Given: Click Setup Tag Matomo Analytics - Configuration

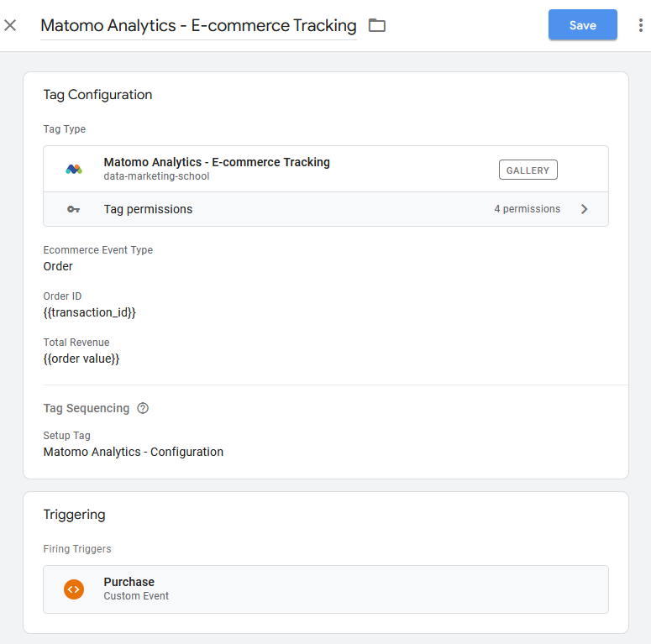Looking at the screenshot, I should [133, 452].
